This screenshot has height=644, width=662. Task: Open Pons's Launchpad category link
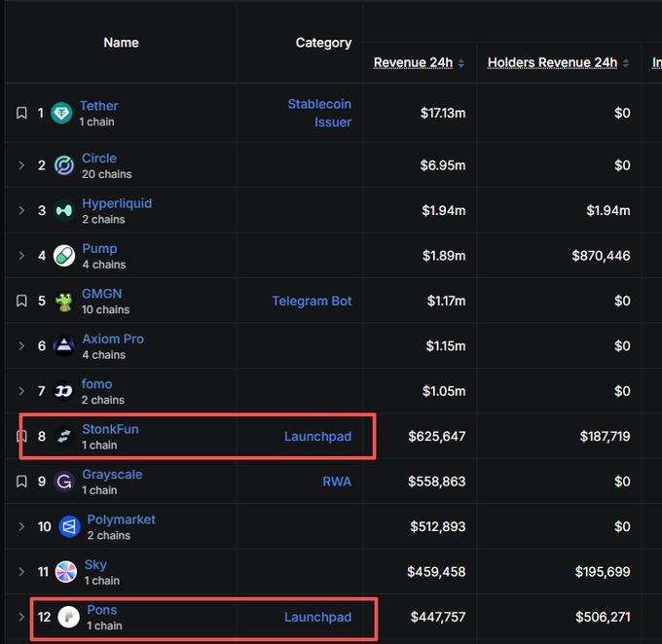pos(317,617)
